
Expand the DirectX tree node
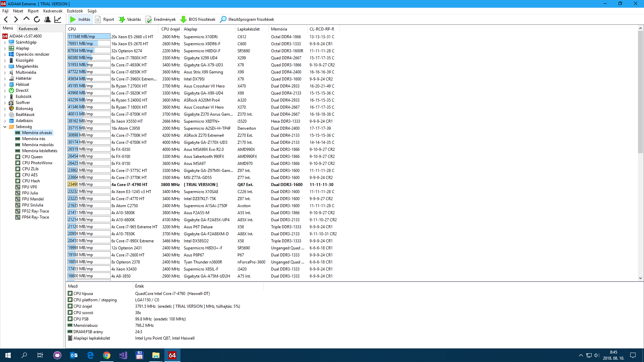click(x=5, y=91)
